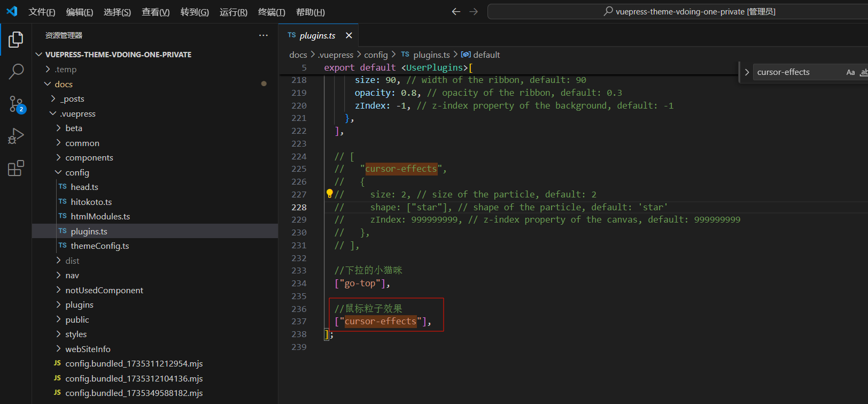Open config.bundled_1735349588182.mjs file

(155, 393)
